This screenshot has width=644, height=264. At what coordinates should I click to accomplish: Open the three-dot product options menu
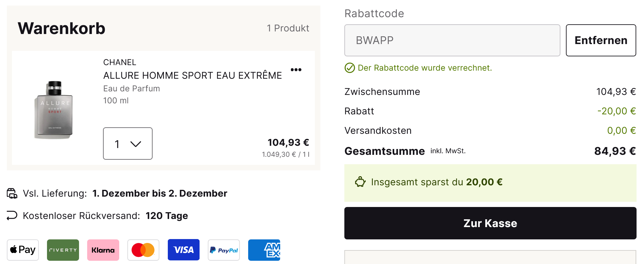click(x=296, y=70)
